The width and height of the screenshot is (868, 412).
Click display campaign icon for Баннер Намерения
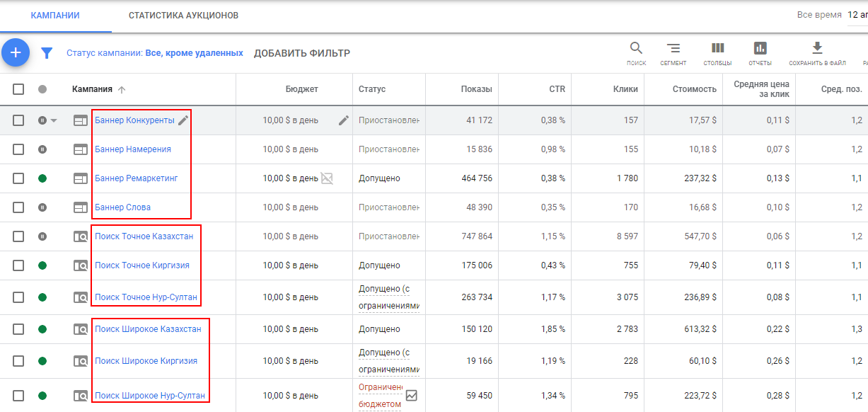coord(81,149)
